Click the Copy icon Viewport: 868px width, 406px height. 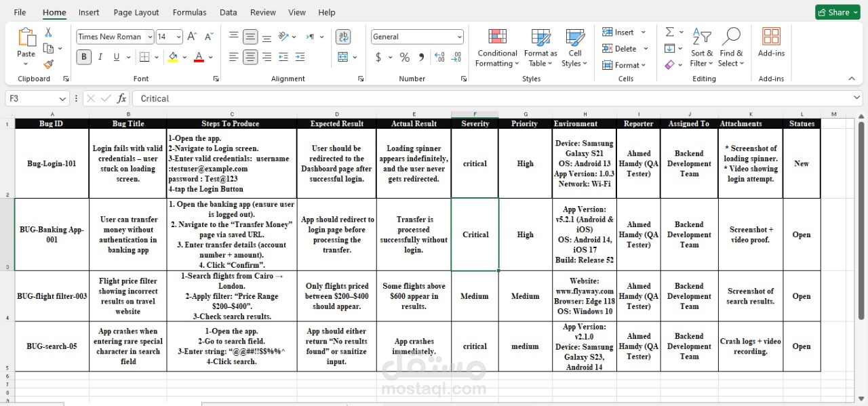[x=48, y=48]
